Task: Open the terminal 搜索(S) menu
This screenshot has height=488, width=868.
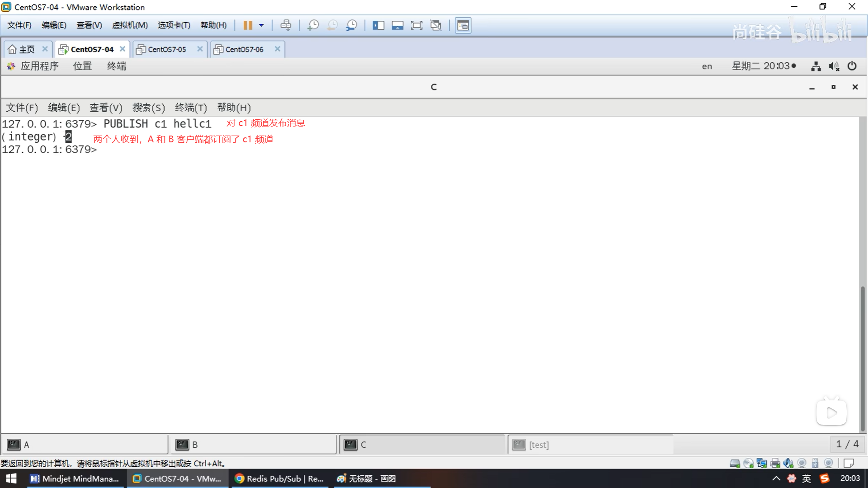Action: 148,108
